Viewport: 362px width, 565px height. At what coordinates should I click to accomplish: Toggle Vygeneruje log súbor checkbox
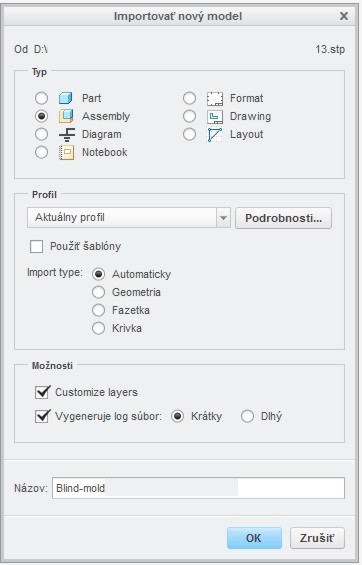pyautogui.click(x=43, y=416)
